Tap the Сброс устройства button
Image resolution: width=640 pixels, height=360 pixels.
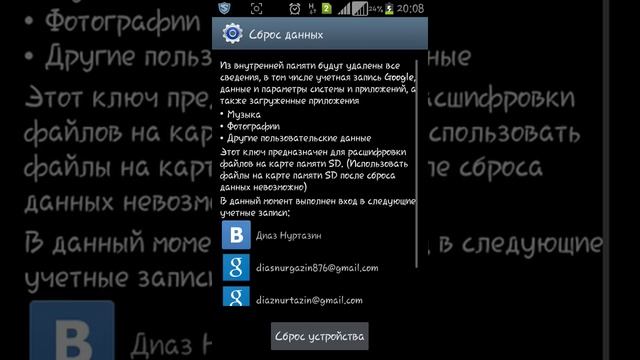coord(320,336)
